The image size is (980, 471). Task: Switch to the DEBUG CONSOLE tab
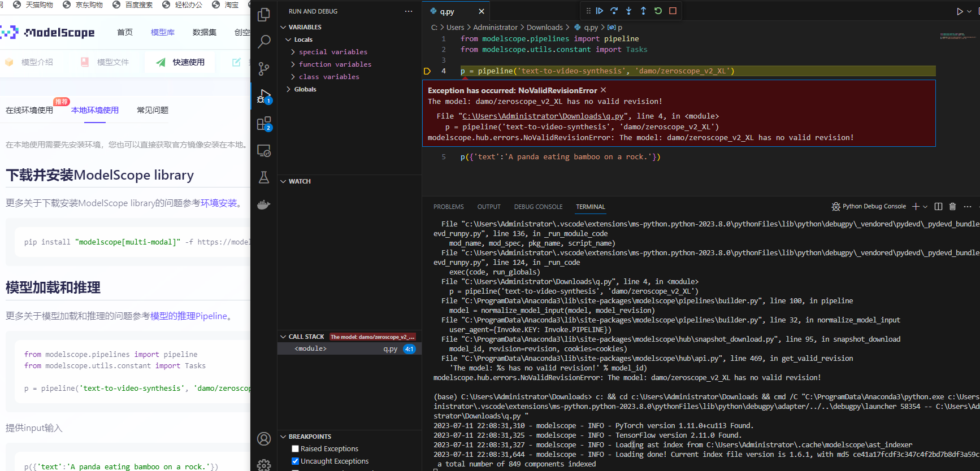click(x=538, y=207)
